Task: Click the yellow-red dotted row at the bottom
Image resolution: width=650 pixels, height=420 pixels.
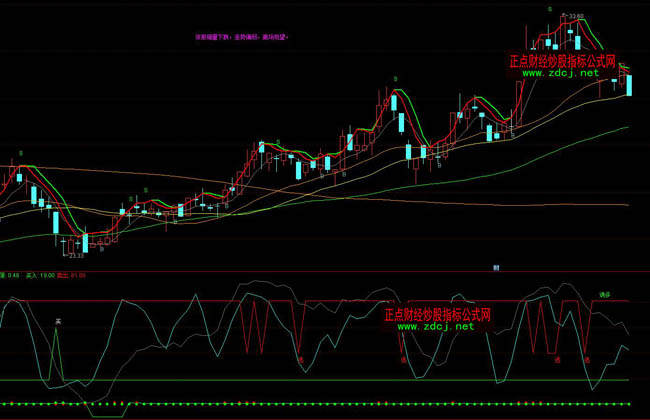Action: coord(300,403)
